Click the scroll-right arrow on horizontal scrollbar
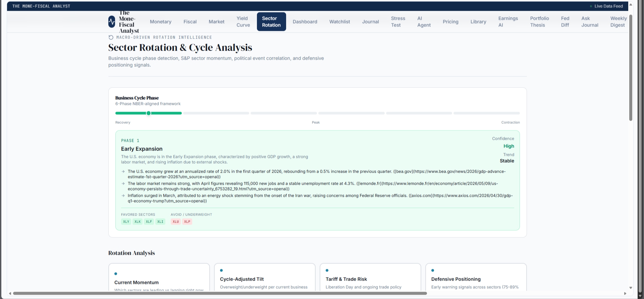644x299 pixels. pos(625,293)
